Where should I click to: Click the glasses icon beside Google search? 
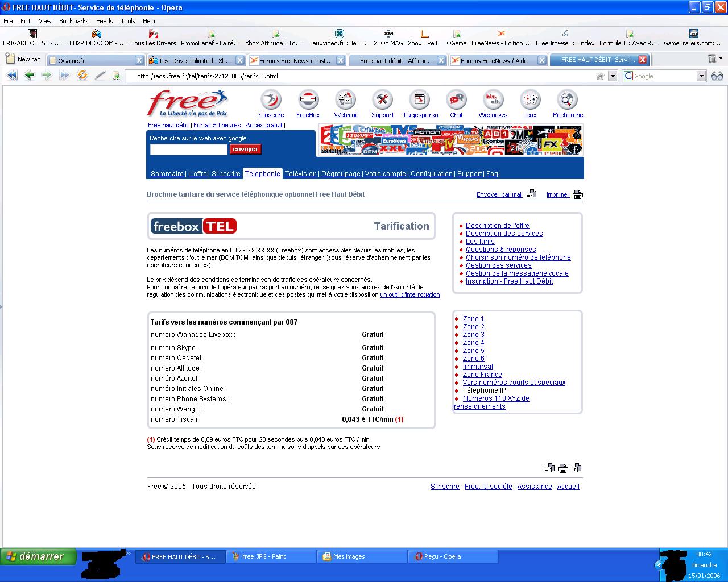pos(717,76)
